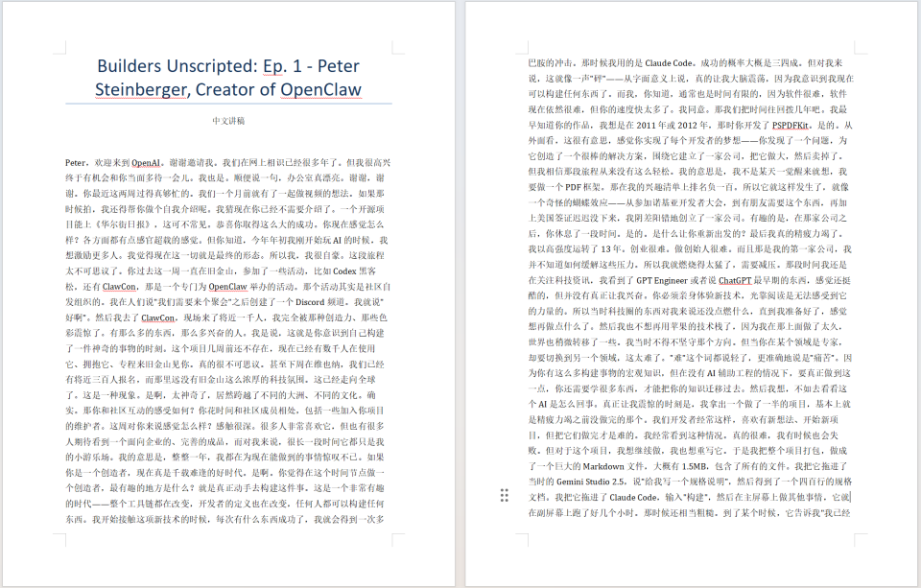Image resolution: width=921 pixels, height=588 pixels.
Task: Click 'OpenClaw' in the document title
Action: tap(320, 90)
